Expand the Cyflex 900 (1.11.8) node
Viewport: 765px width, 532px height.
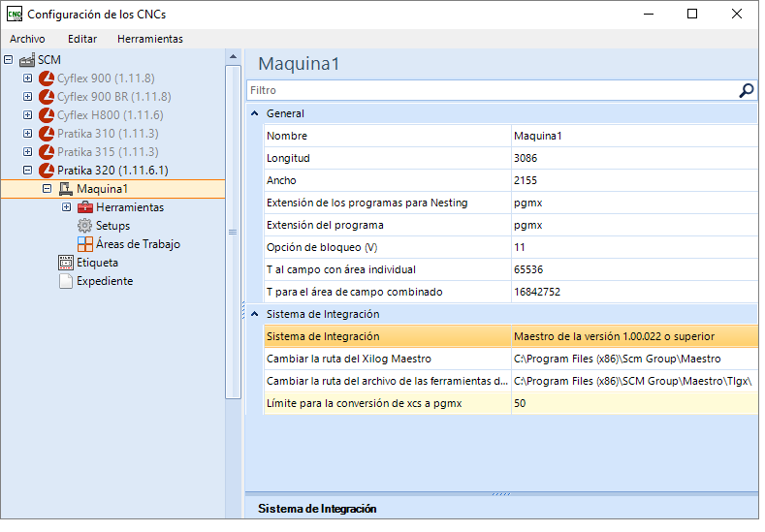[x=28, y=78]
